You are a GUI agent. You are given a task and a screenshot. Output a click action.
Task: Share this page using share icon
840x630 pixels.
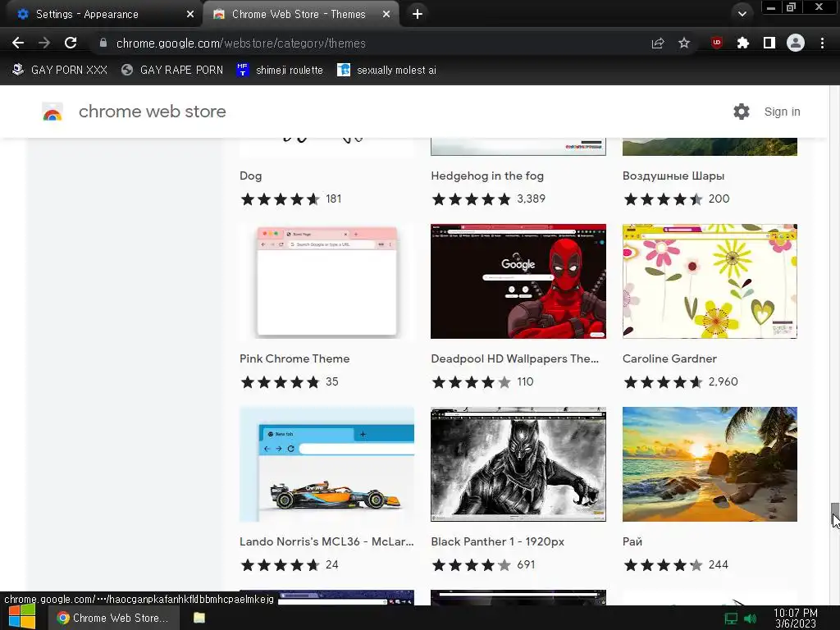(x=658, y=43)
